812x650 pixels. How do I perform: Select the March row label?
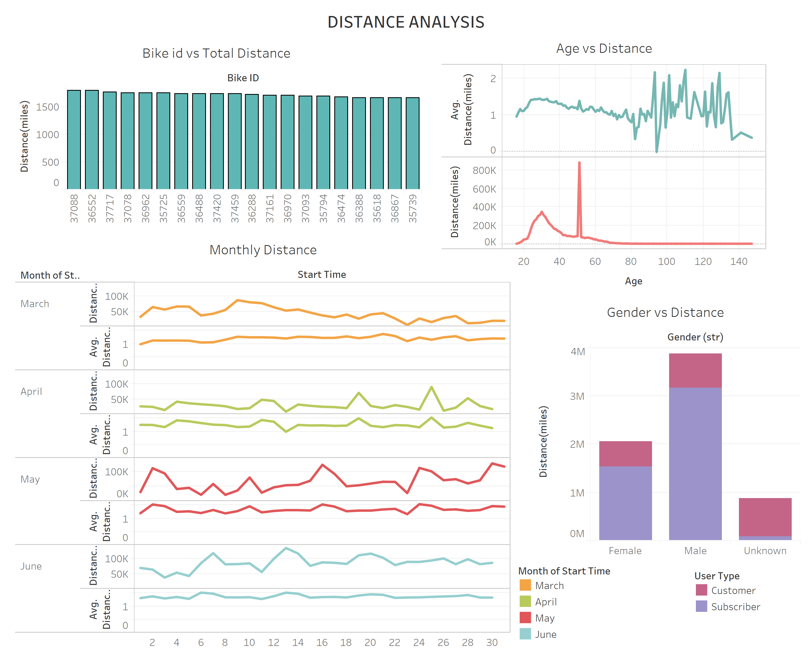click(35, 304)
